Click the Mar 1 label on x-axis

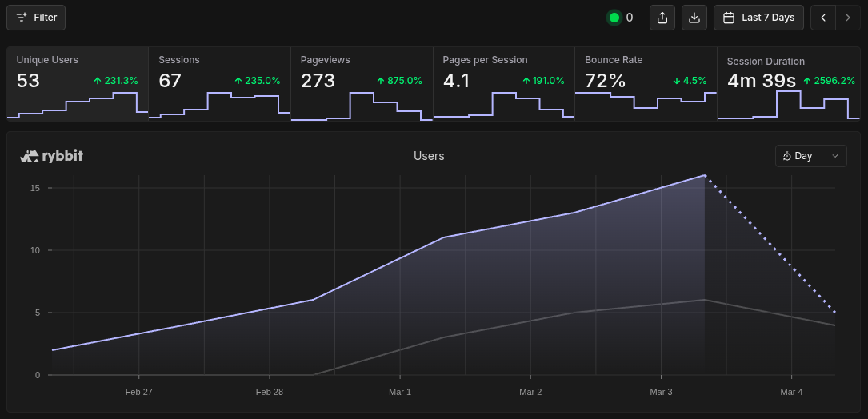point(400,392)
